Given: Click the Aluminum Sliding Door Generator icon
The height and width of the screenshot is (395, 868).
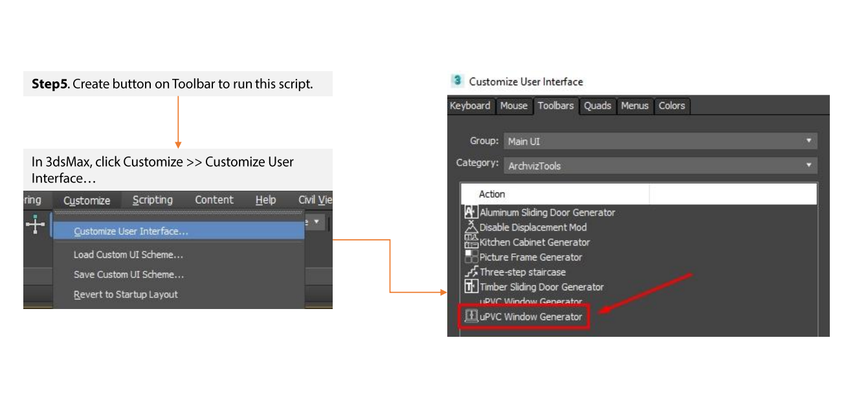Looking at the screenshot, I should pos(471,212).
